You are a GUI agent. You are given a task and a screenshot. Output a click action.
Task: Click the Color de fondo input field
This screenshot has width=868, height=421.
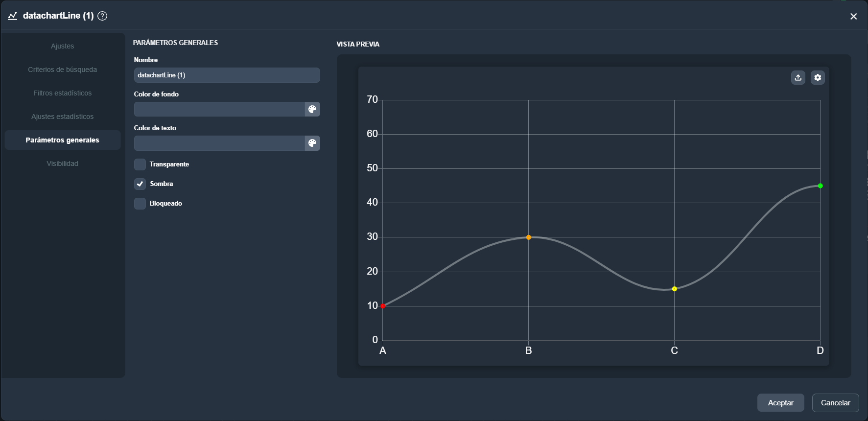tap(219, 109)
